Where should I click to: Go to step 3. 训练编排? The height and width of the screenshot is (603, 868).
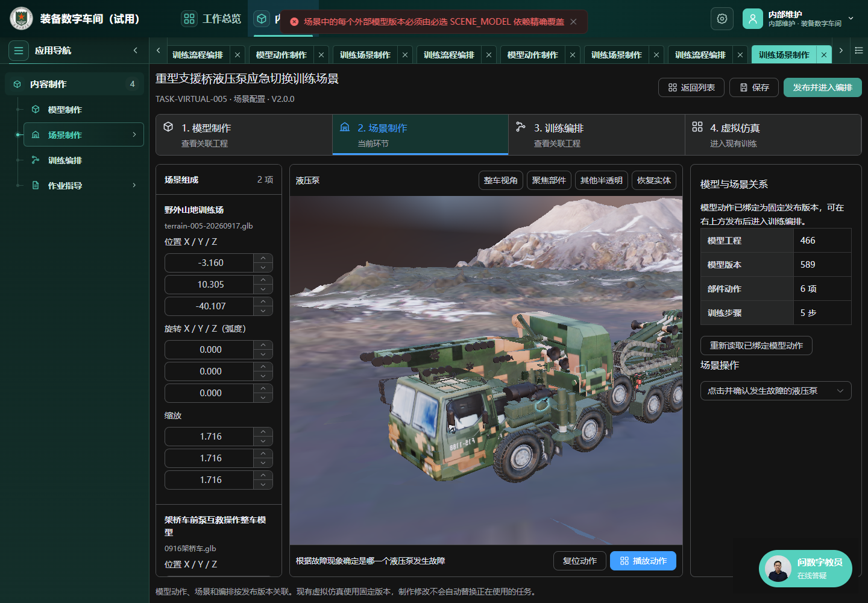(596, 135)
